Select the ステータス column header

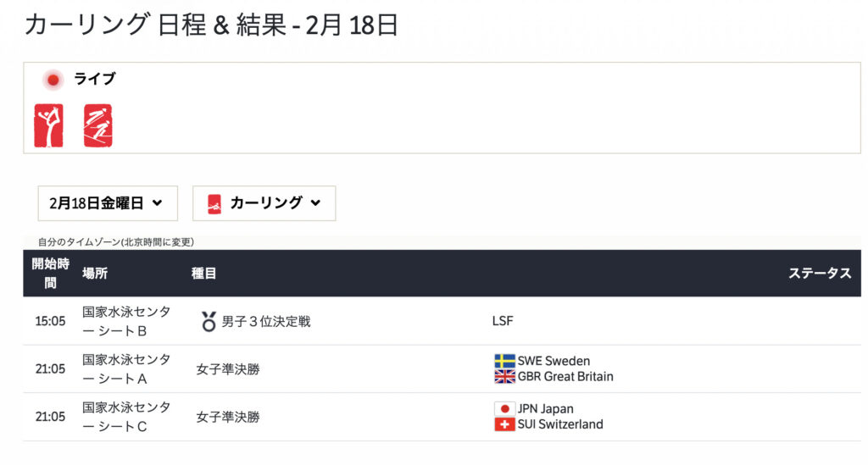[820, 273]
